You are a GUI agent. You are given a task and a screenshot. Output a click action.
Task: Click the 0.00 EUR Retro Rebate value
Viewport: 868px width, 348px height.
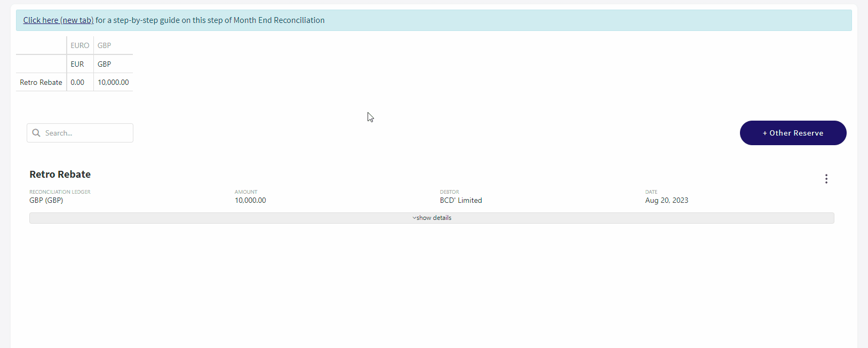click(x=77, y=82)
